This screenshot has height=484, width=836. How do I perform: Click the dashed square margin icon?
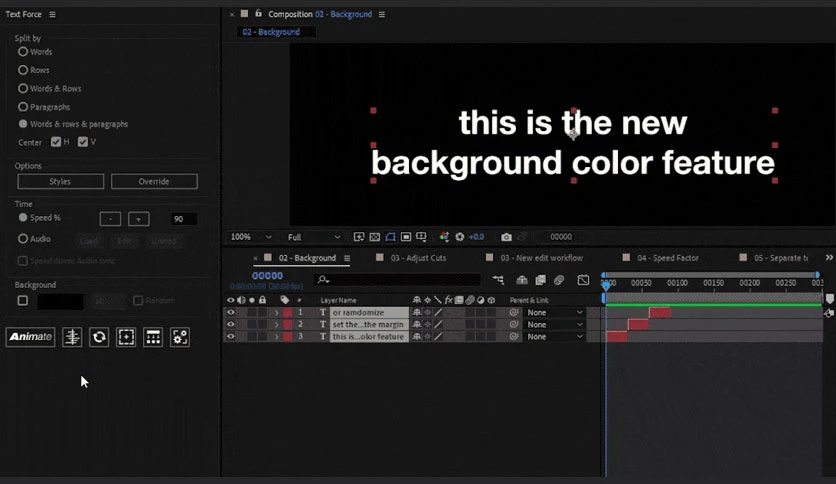(126, 337)
